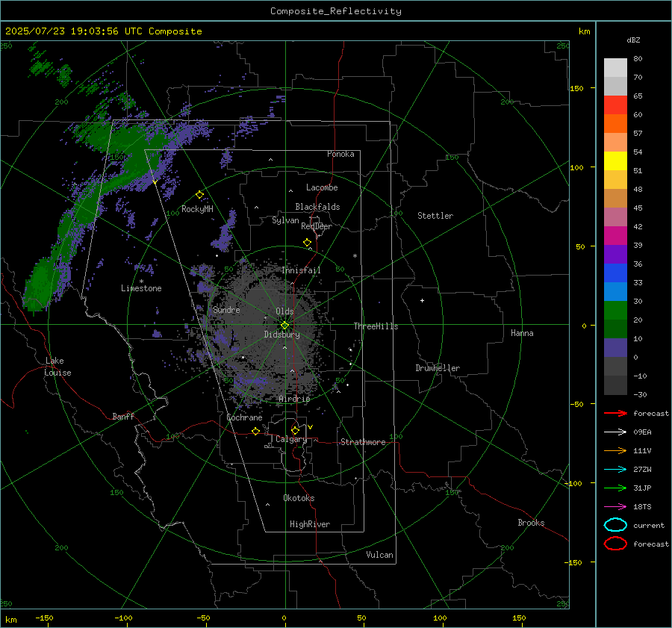Select the Lake Louise label
The width and height of the screenshot is (672, 628).
[x=57, y=367]
